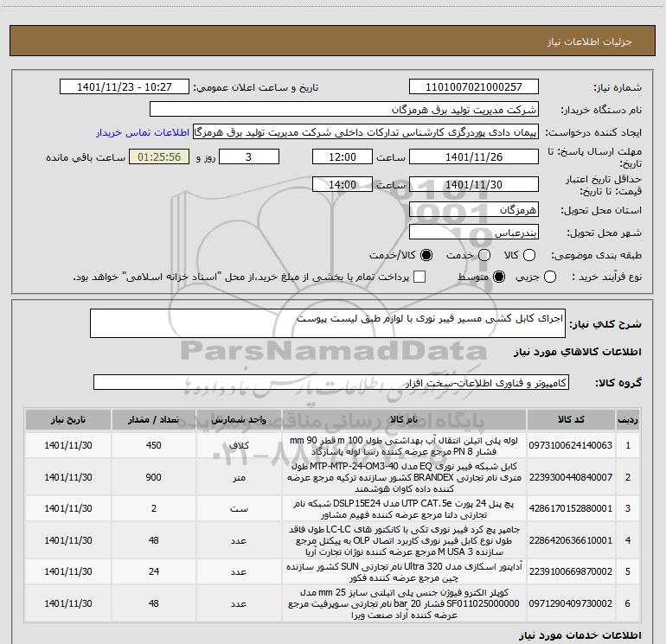Choose the متوسط purchase type radio
This screenshot has width=666, height=644.
click(x=499, y=277)
